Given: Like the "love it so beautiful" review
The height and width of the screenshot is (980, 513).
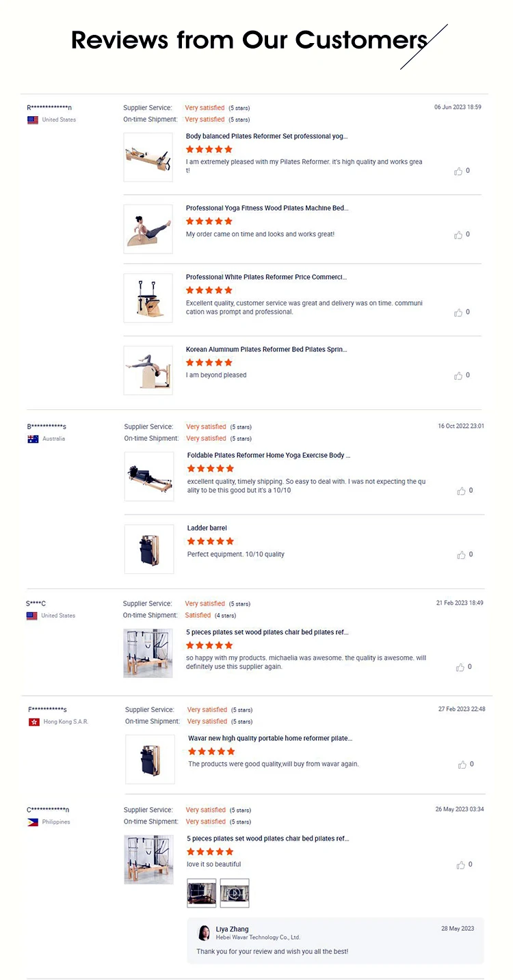Looking at the screenshot, I should (461, 865).
